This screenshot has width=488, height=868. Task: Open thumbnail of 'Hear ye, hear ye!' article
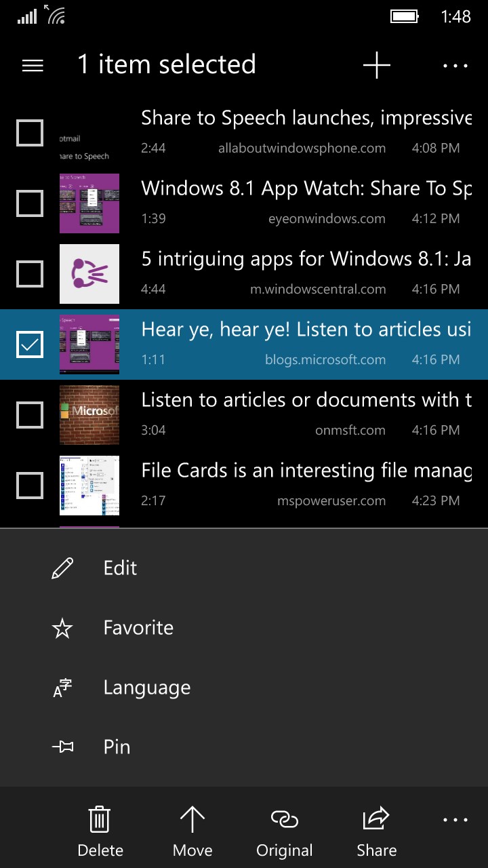pyautogui.click(x=89, y=344)
